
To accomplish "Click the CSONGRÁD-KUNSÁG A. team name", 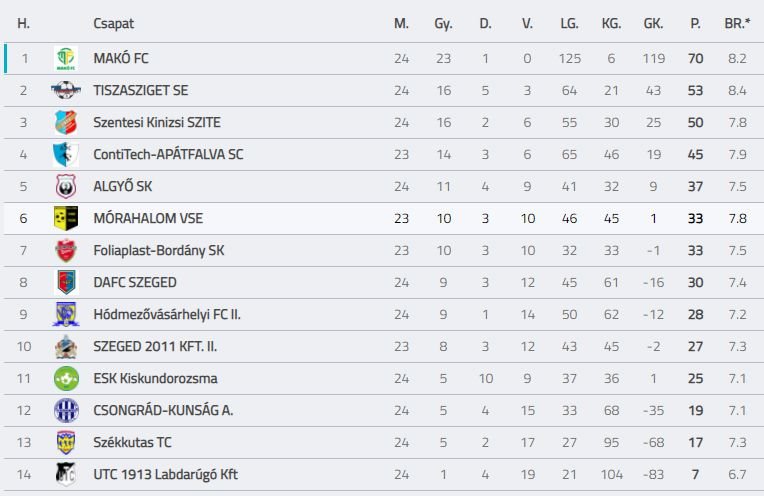I will pyautogui.click(x=163, y=411).
